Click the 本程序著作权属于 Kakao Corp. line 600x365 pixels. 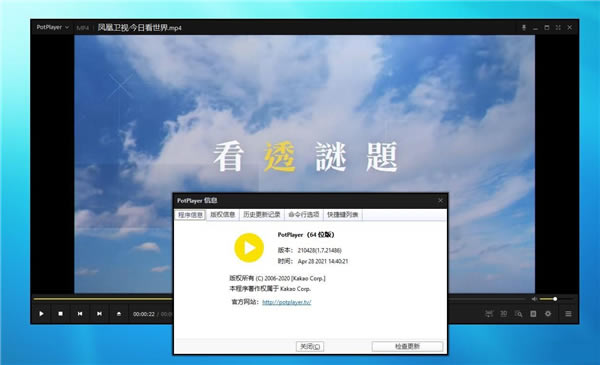(x=270, y=288)
